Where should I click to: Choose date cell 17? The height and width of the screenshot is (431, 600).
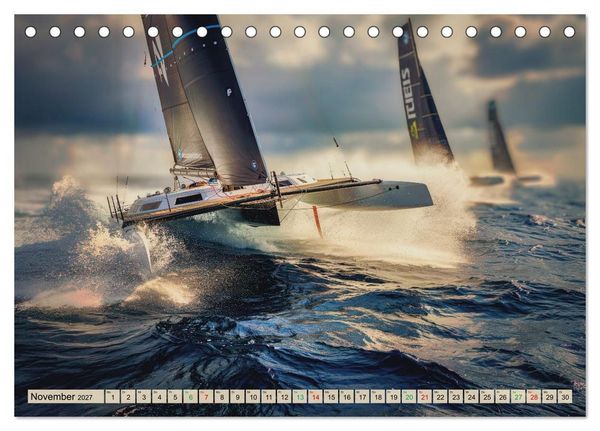(362, 397)
